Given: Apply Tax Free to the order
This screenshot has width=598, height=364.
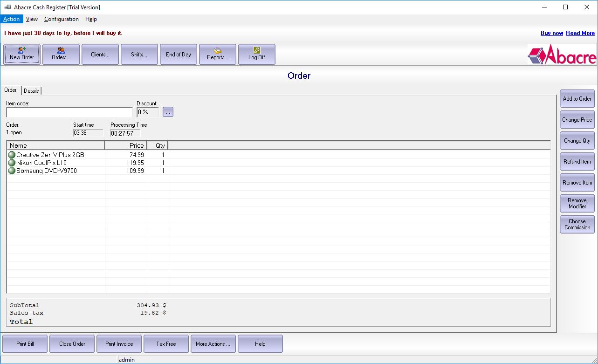Looking at the screenshot, I should point(166,343).
